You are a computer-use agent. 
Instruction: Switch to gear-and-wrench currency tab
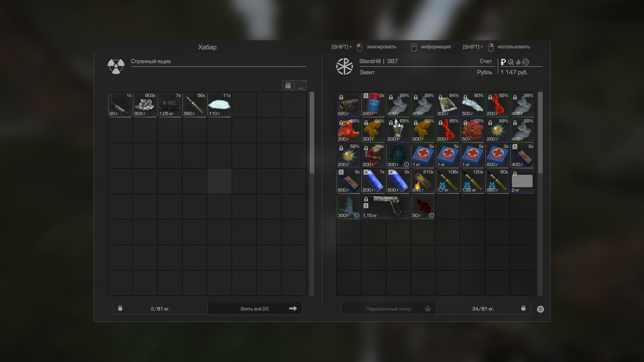pyautogui.click(x=511, y=62)
